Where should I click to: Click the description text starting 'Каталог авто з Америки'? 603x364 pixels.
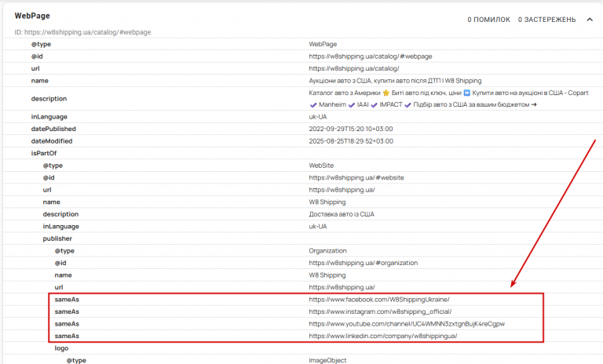coord(448,99)
